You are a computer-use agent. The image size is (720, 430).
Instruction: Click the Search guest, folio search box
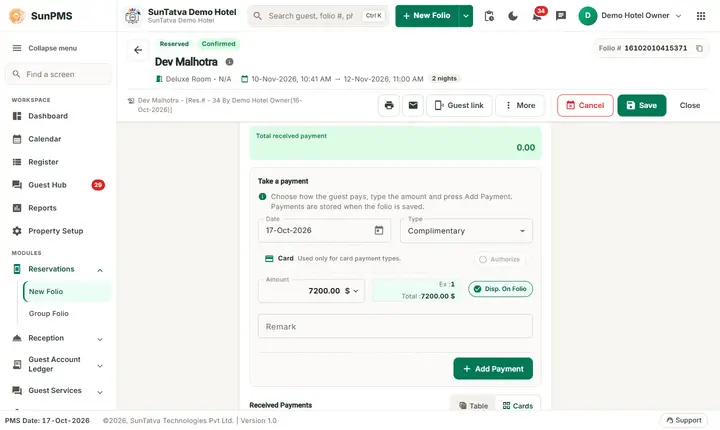click(318, 16)
